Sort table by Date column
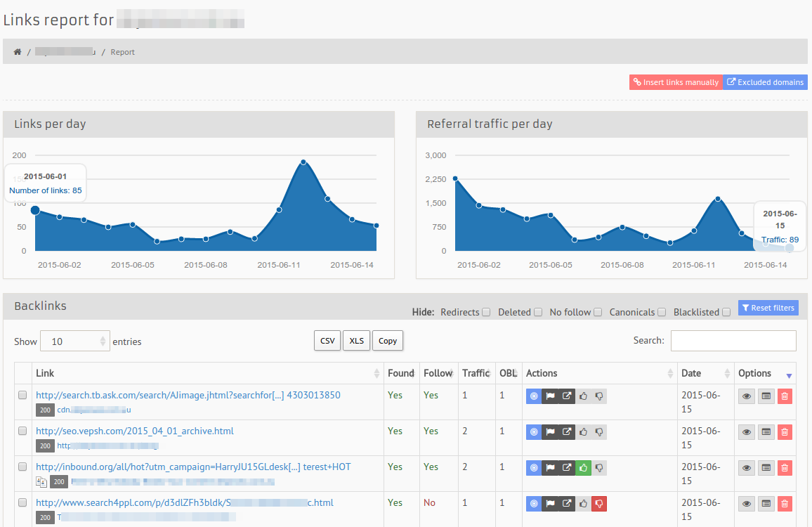 705,374
